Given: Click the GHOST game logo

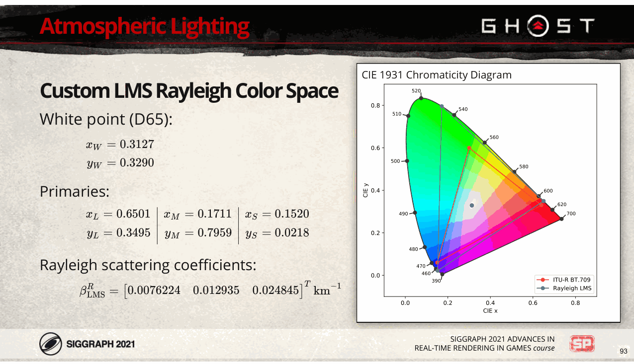Looking at the screenshot, I should click(x=538, y=26).
